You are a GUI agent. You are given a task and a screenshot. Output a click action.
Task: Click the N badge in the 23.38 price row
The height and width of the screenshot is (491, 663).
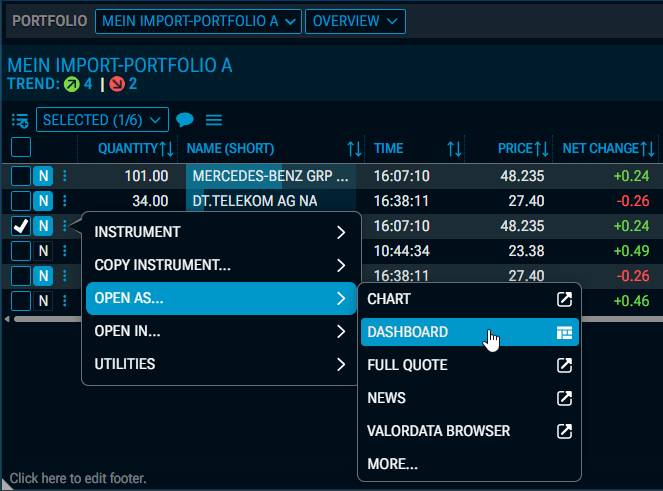(x=43, y=251)
